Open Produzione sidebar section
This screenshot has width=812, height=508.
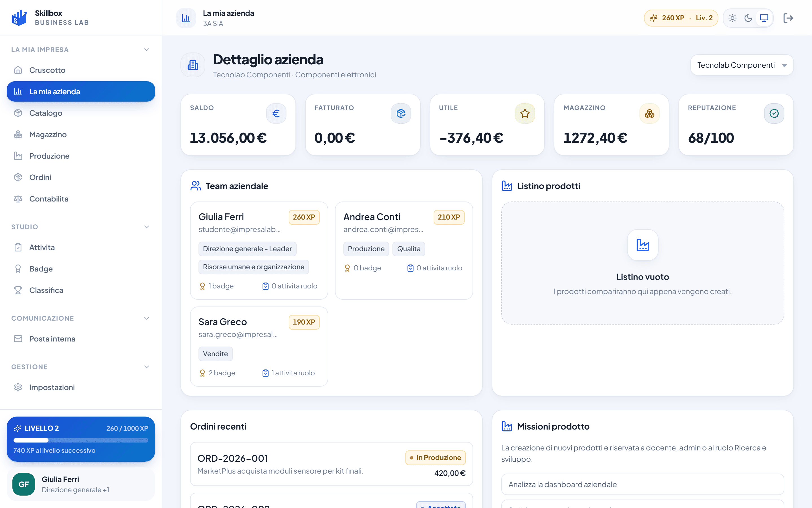point(81,156)
